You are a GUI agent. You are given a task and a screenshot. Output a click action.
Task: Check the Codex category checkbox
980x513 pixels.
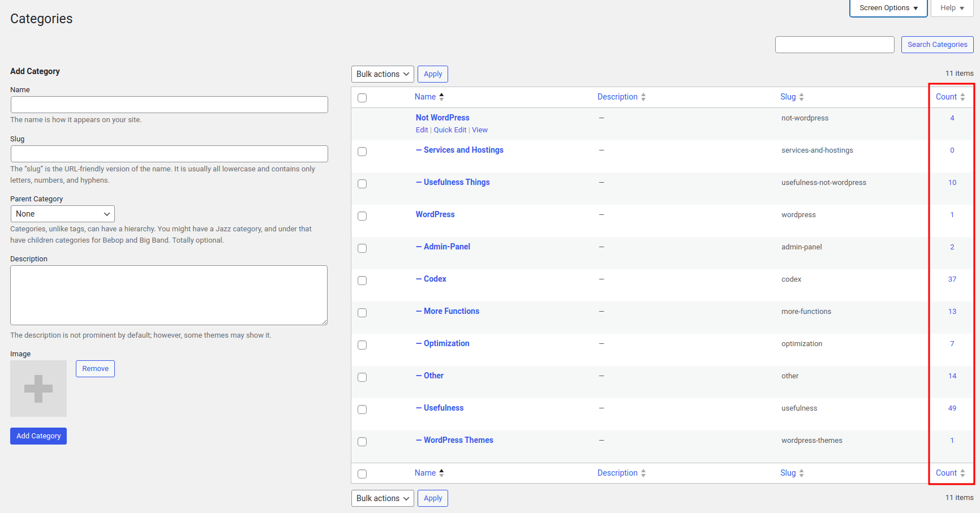tap(362, 281)
